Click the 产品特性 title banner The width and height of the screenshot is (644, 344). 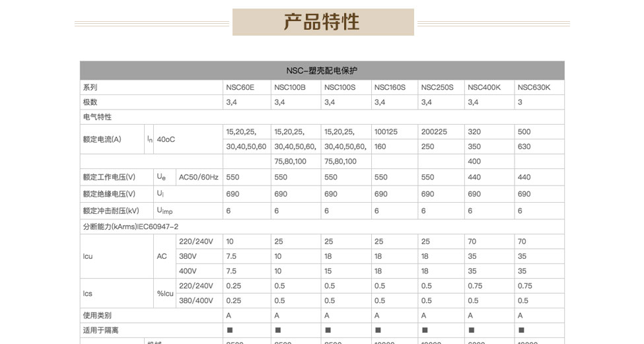point(322,22)
